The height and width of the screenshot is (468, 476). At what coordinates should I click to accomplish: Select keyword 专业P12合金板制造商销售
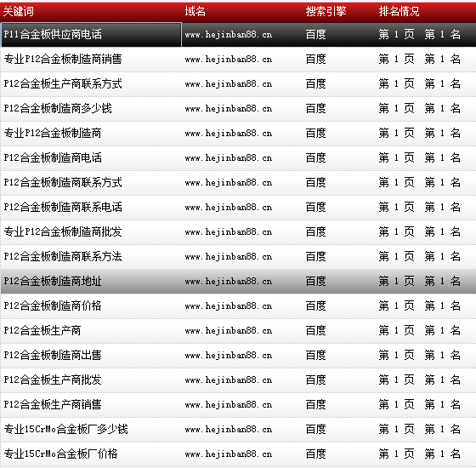pos(63,59)
